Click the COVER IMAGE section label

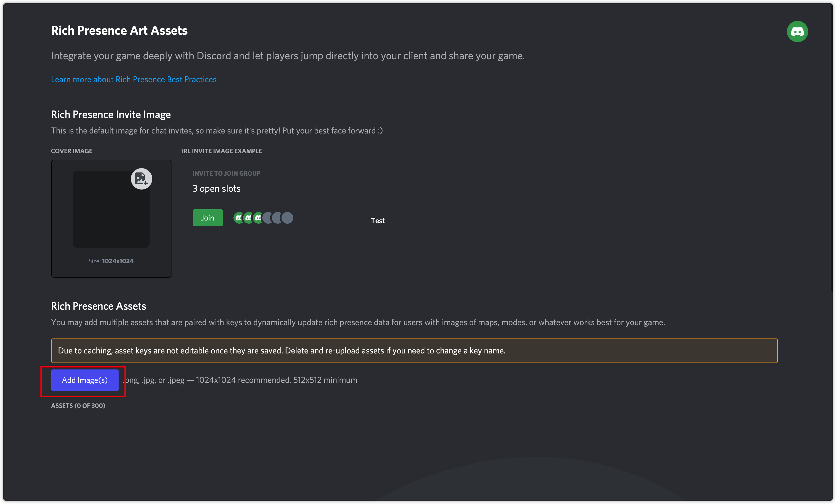click(72, 151)
